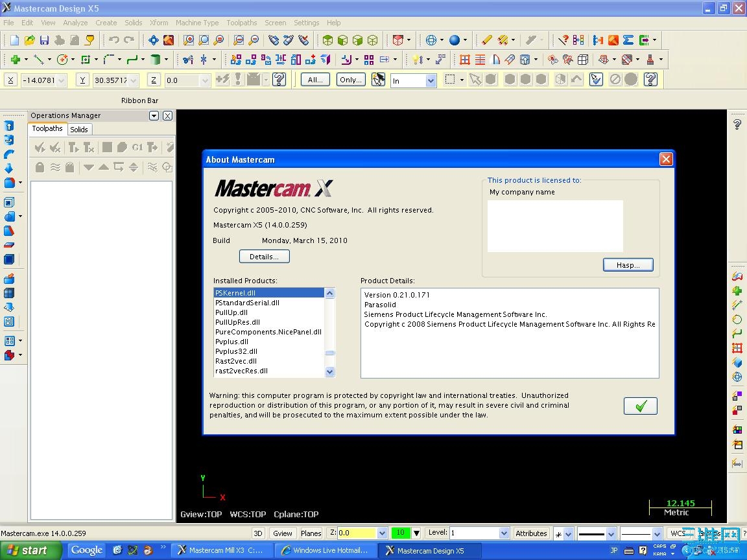
Task: Click the light bulb hide entity icon
Action: [417, 60]
